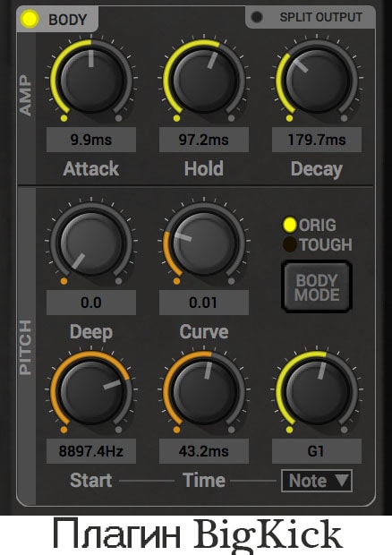
Task: Click the Note pitch knob above G1
Action: [x=317, y=391]
